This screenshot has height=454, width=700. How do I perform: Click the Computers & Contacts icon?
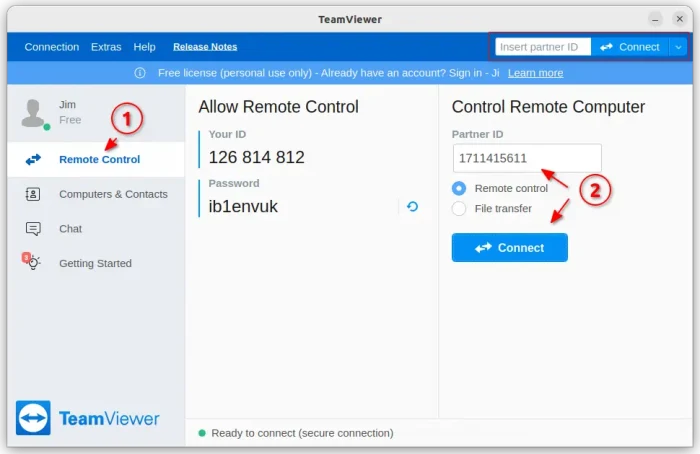[33, 194]
